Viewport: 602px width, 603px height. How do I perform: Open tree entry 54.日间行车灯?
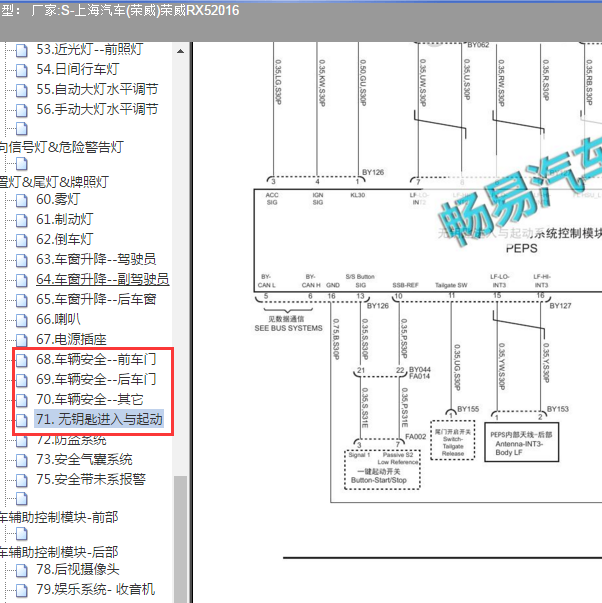[x=77, y=69]
